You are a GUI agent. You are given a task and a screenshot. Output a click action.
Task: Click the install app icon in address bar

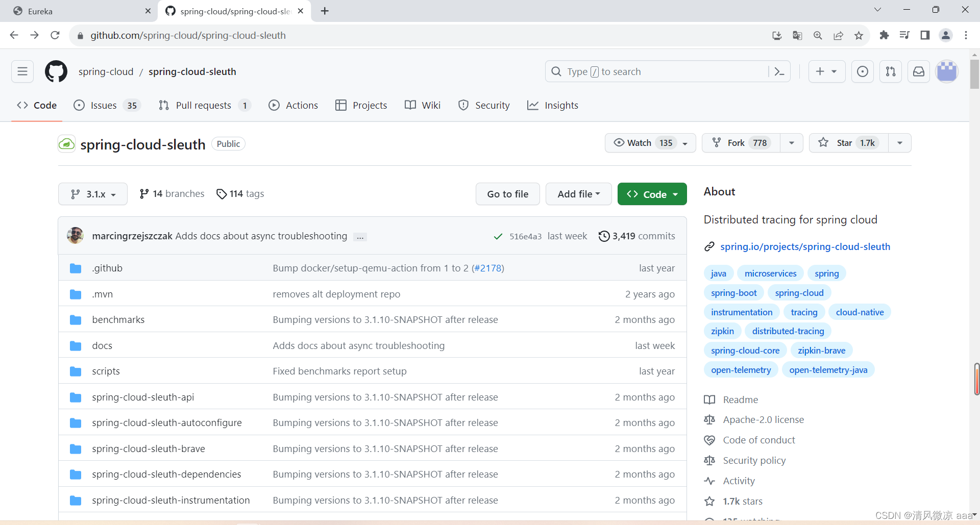(777, 35)
